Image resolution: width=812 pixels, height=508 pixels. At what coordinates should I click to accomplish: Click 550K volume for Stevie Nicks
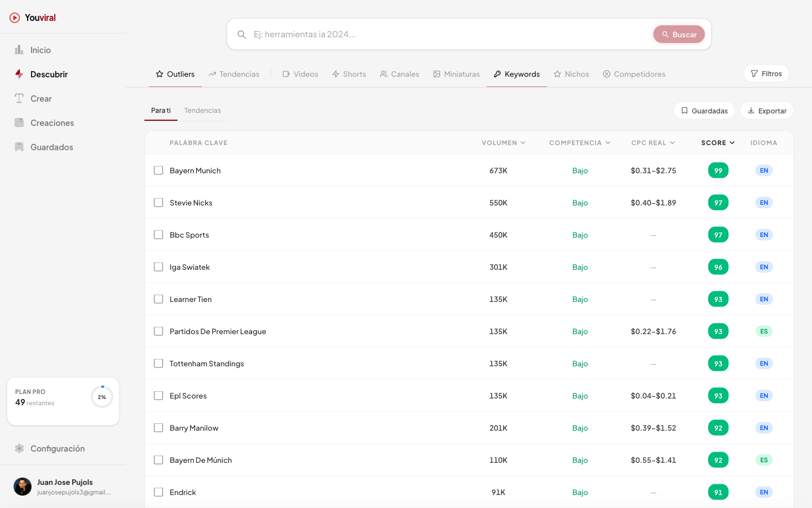pyautogui.click(x=498, y=203)
